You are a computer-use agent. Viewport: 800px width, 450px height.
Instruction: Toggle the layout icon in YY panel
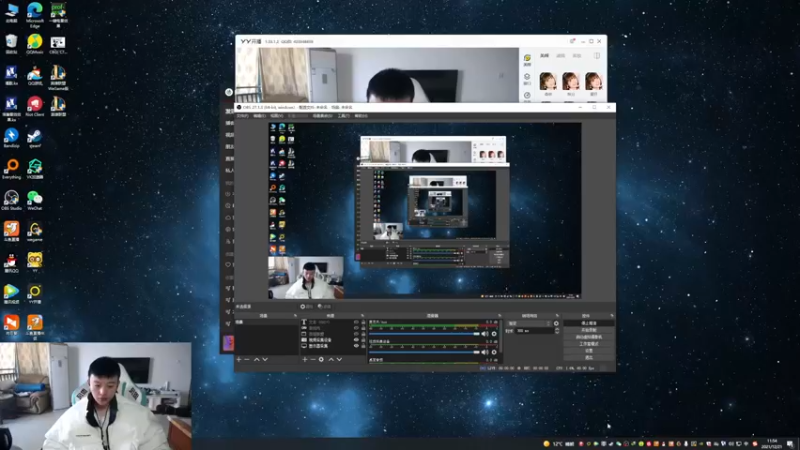click(x=596, y=55)
